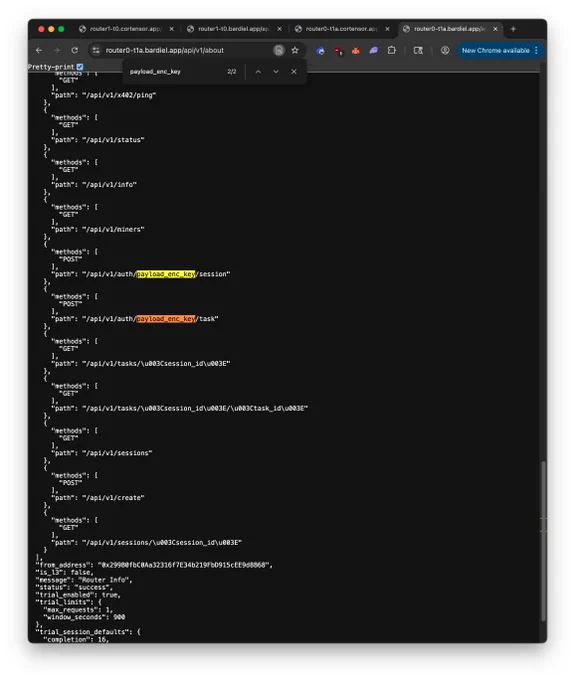Click the "/api/v1/info" path value
The height and width of the screenshot is (680, 575).
click(x=109, y=184)
